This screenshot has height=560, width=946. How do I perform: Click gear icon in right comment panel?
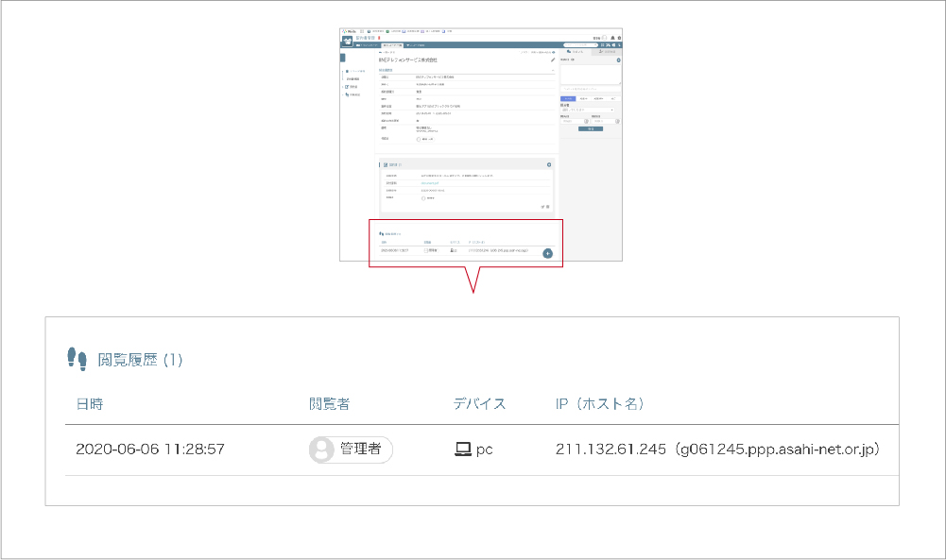pyautogui.click(x=618, y=59)
